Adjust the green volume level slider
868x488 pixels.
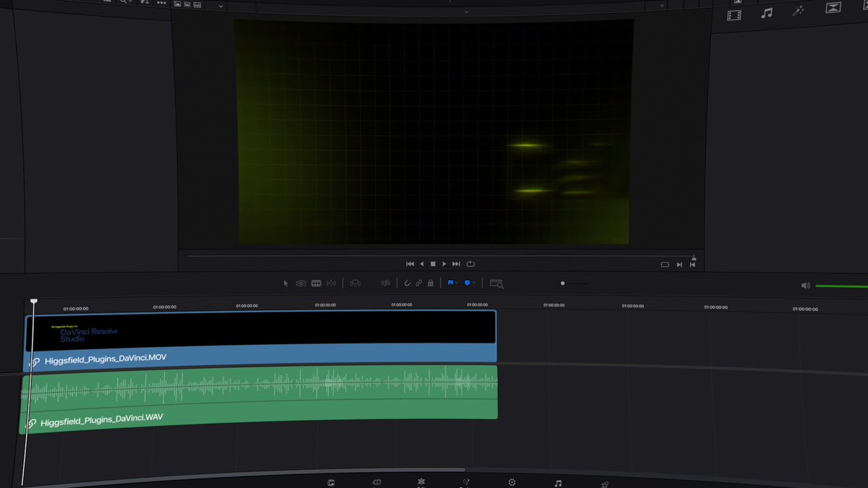click(x=841, y=286)
